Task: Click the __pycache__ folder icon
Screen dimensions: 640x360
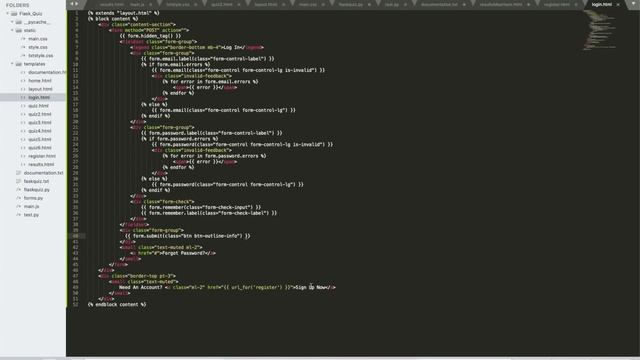Action: (19, 22)
